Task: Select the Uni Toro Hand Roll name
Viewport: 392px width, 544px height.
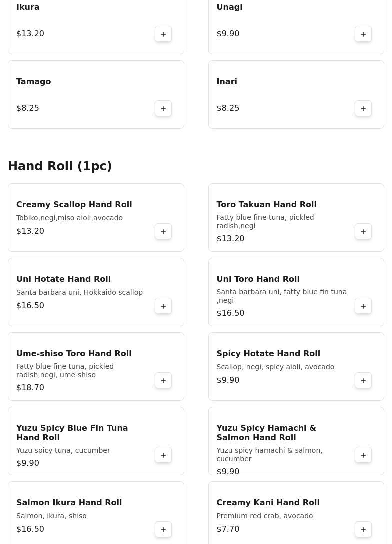Action: coord(258,279)
